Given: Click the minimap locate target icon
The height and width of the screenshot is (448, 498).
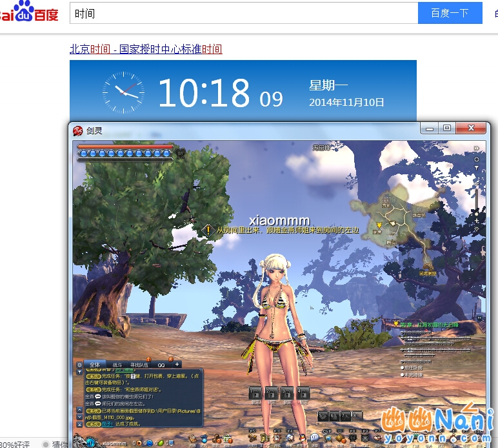Looking at the screenshot, I should coord(477,159).
